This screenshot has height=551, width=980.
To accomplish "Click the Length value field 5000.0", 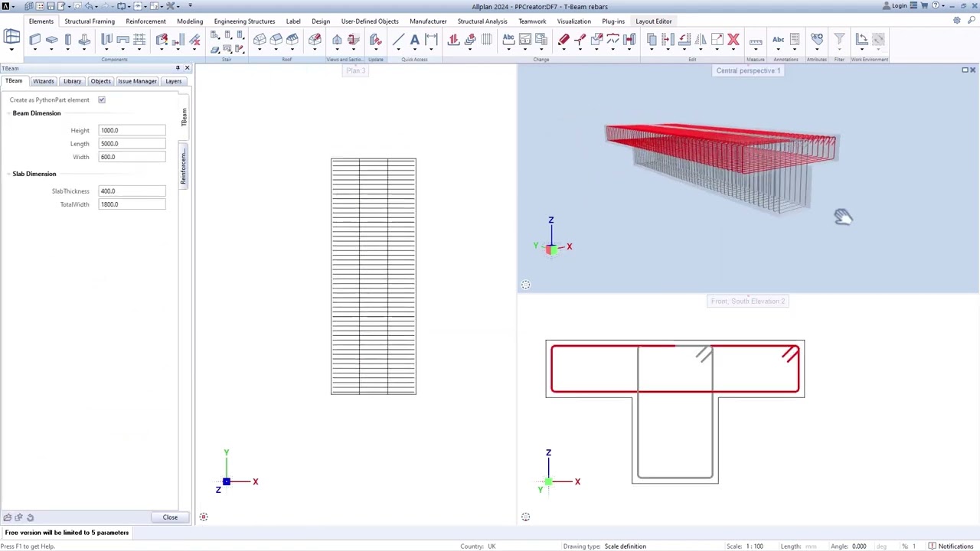I will tap(132, 144).
